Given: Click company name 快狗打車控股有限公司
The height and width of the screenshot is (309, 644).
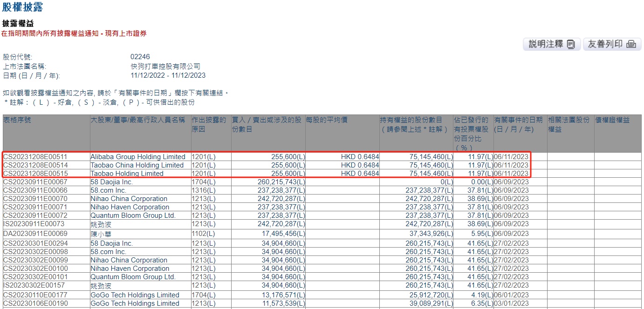Looking at the screenshot, I should click(165, 67).
